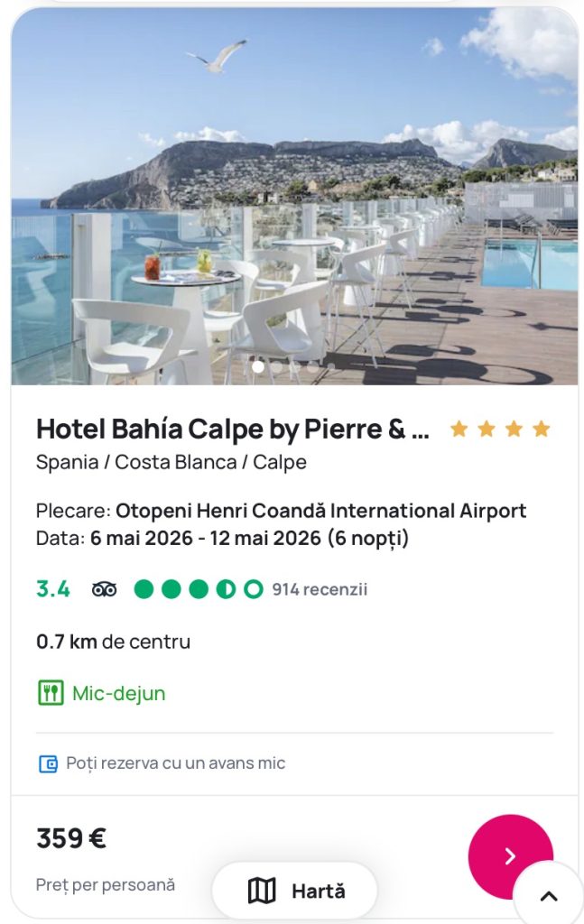The width and height of the screenshot is (584, 924).
Task: Click the Spania / Costa Blanca / Calpe location
Action: [171, 462]
